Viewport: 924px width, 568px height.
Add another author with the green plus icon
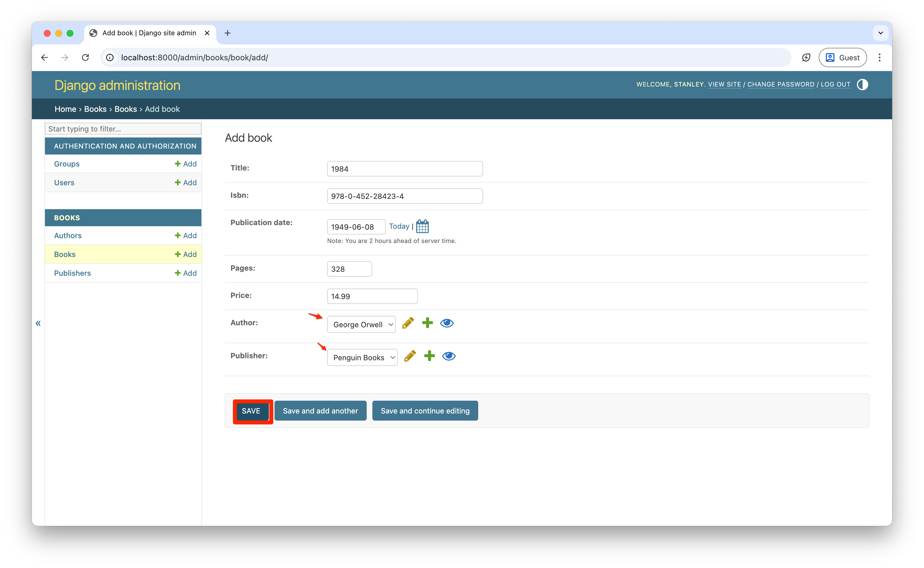pyautogui.click(x=427, y=323)
